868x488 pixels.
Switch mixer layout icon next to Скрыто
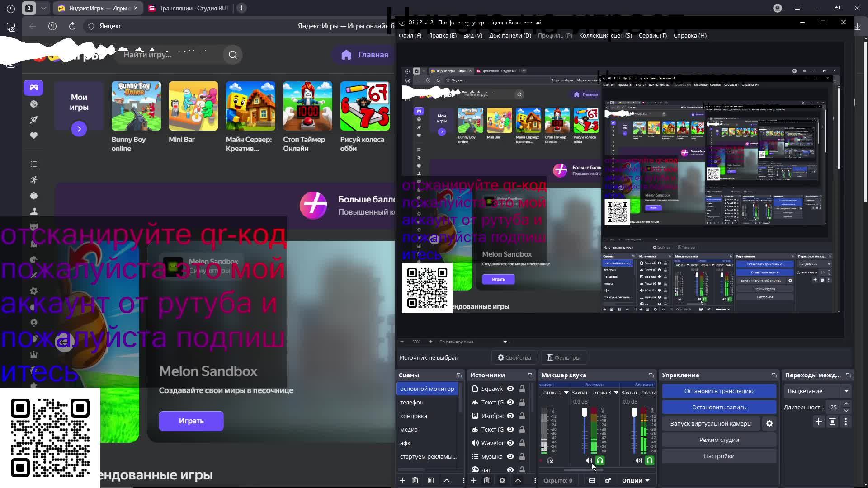coord(592,480)
